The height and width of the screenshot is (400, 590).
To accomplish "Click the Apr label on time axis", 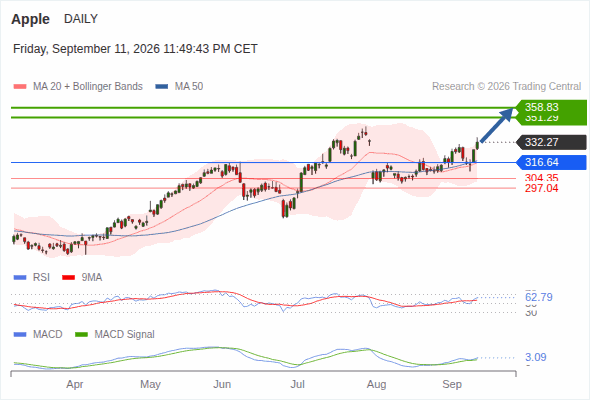I will coord(75,385).
